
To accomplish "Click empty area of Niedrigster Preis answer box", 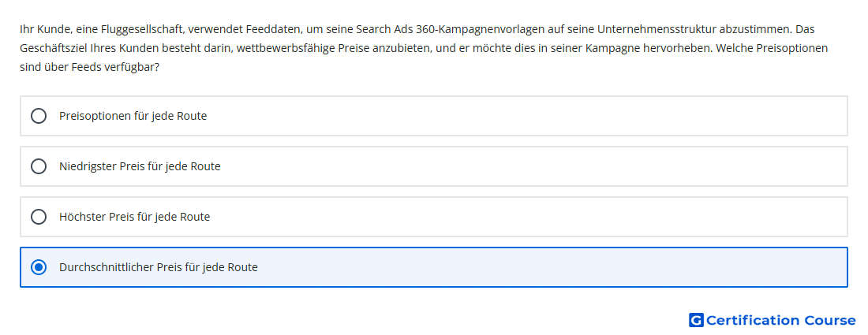I will pos(552,166).
